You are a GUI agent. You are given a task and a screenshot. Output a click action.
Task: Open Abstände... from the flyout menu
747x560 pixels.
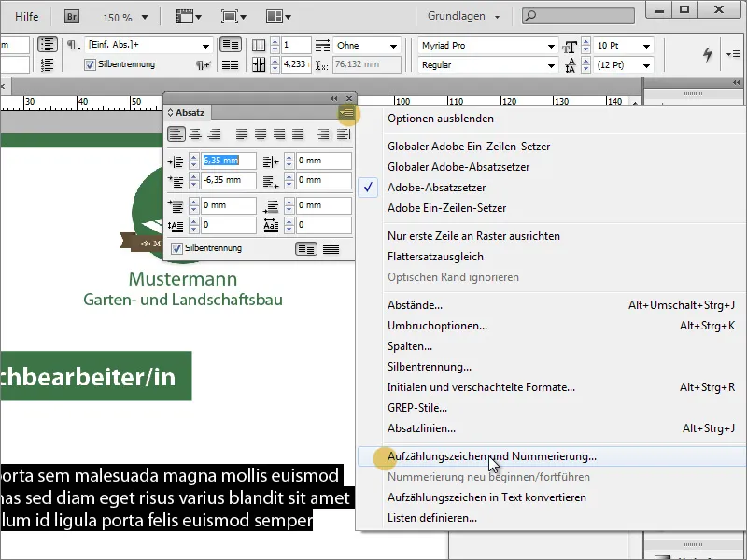point(415,305)
